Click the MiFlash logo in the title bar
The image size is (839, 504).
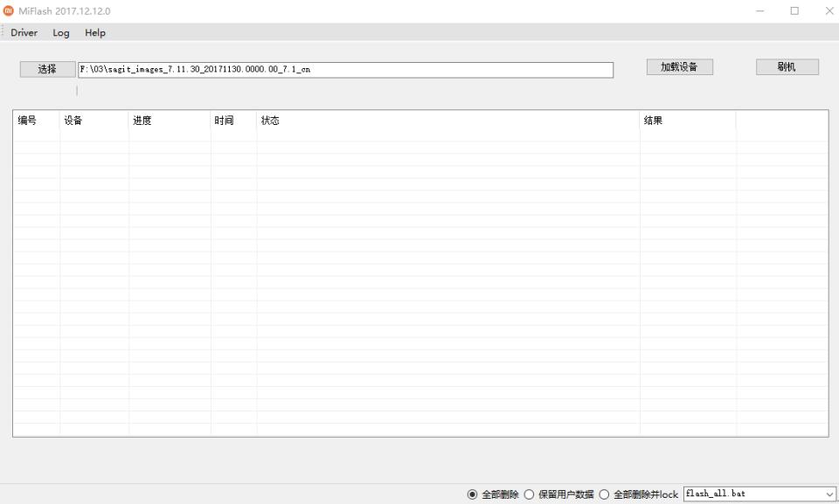9,10
